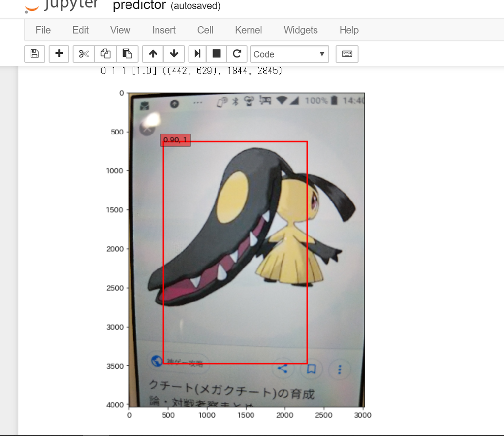The width and height of the screenshot is (504, 436).
Task: Open the Help menu
Action: click(x=349, y=30)
